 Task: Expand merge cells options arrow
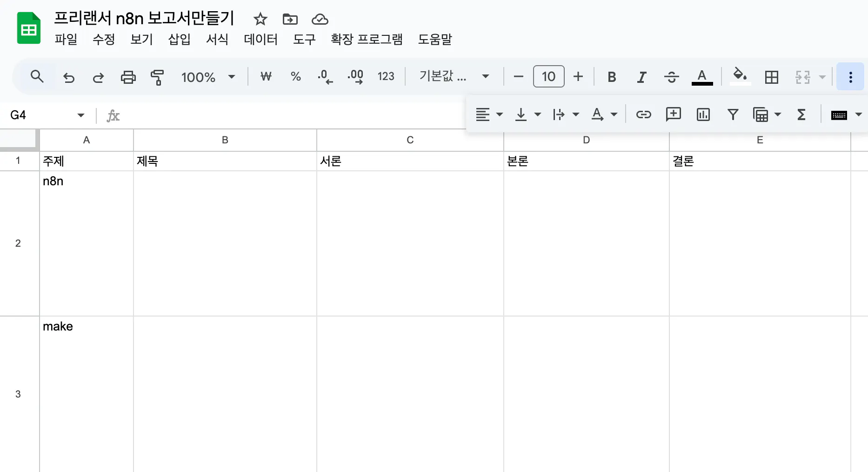click(x=822, y=77)
